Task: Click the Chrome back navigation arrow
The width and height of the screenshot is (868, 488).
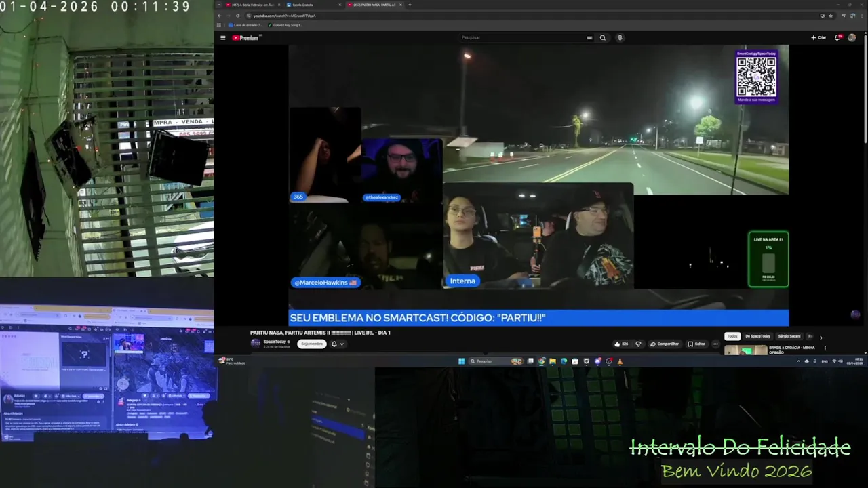Action: (x=219, y=16)
